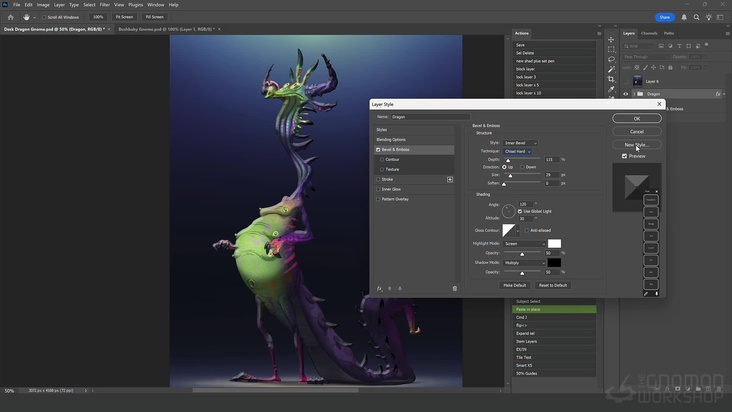Click the move effect up arrow
Viewport: 732px width, 412px height.
[x=390, y=289]
